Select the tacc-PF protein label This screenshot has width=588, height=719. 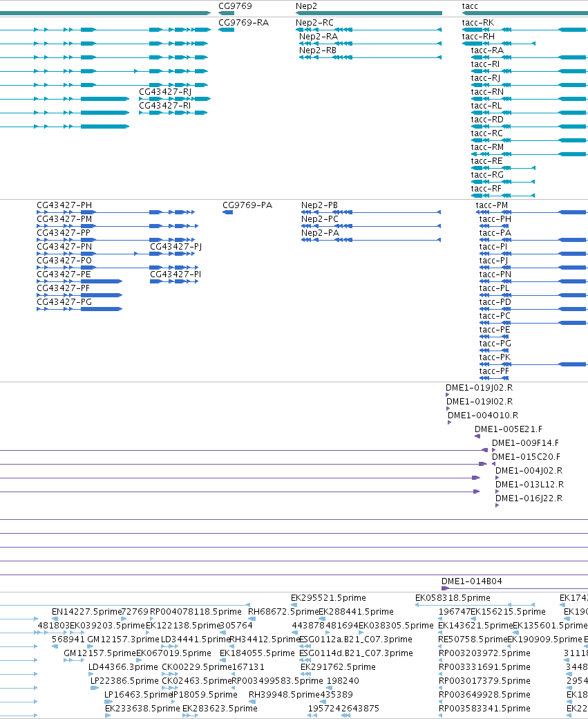tap(494, 371)
